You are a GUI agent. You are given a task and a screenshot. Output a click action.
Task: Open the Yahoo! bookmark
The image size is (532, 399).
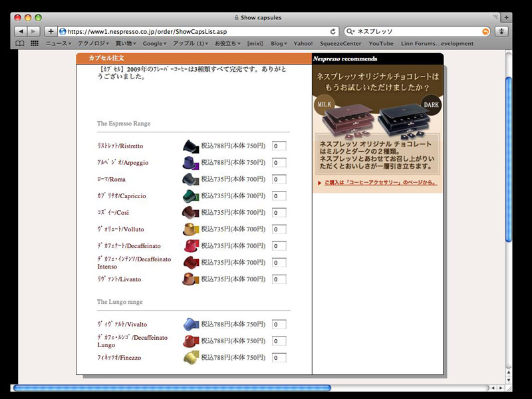(303, 43)
